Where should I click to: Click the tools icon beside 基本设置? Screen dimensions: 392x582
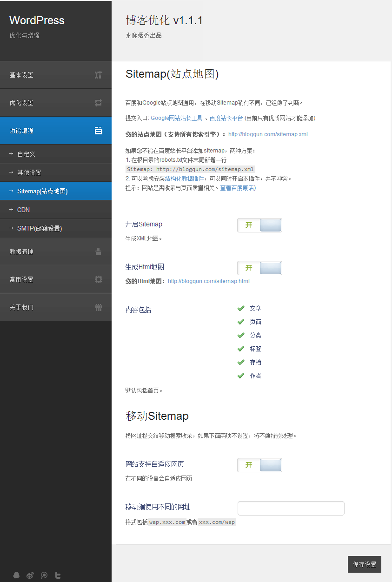[x=98, y=75]
